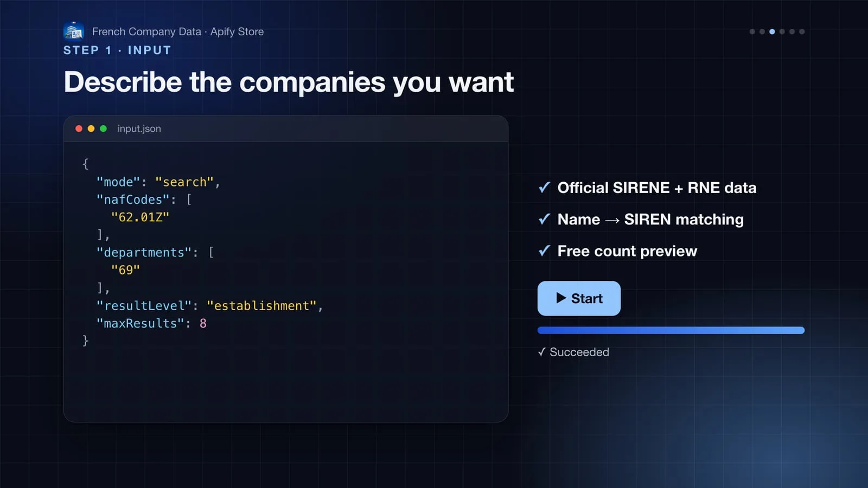Select the active third slide indicator dot

(772, 31)
